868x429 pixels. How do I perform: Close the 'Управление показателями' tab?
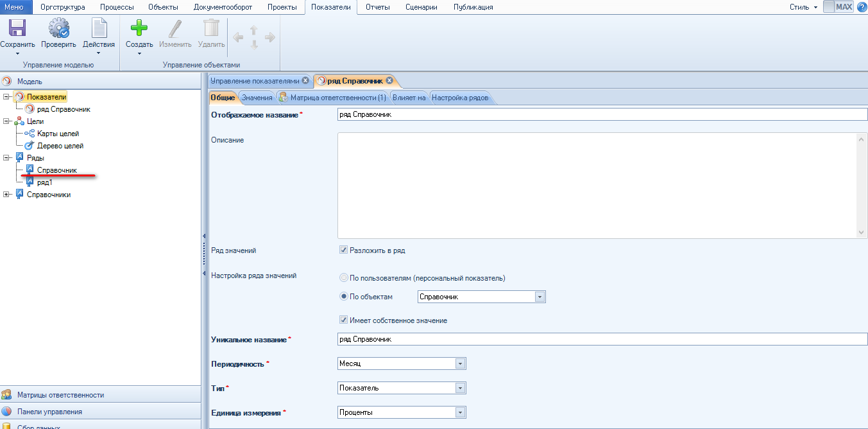click(305, 81)
